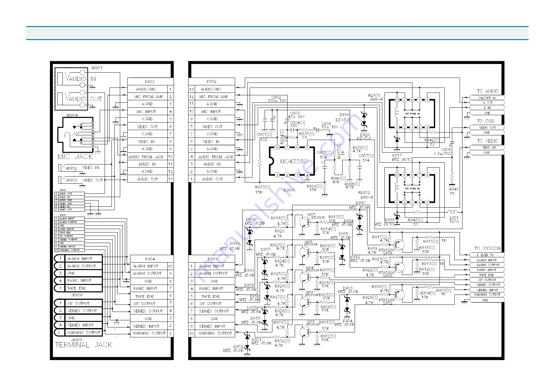
Task: Select SW OUTPUT terminal under TO SYSCON
Action: click(x=487, y=280)
